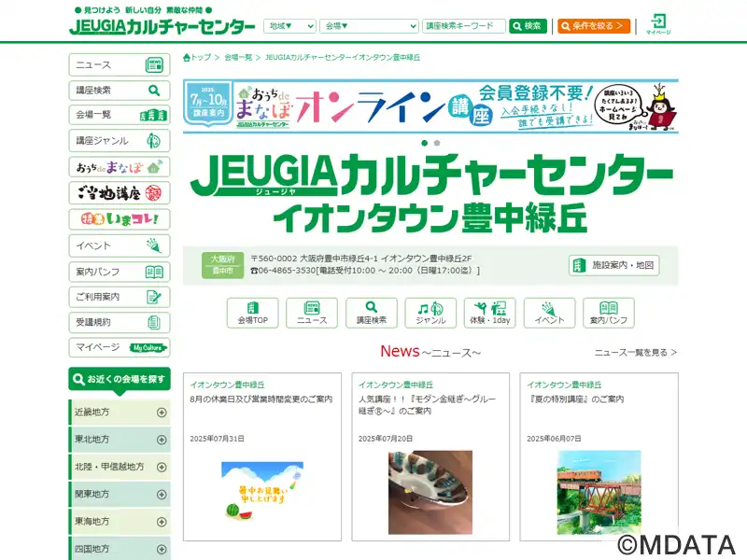The height and width of the screenshot is (560, 747).
Task: Select the second carousel dot indicator
Action: (437, 143)
